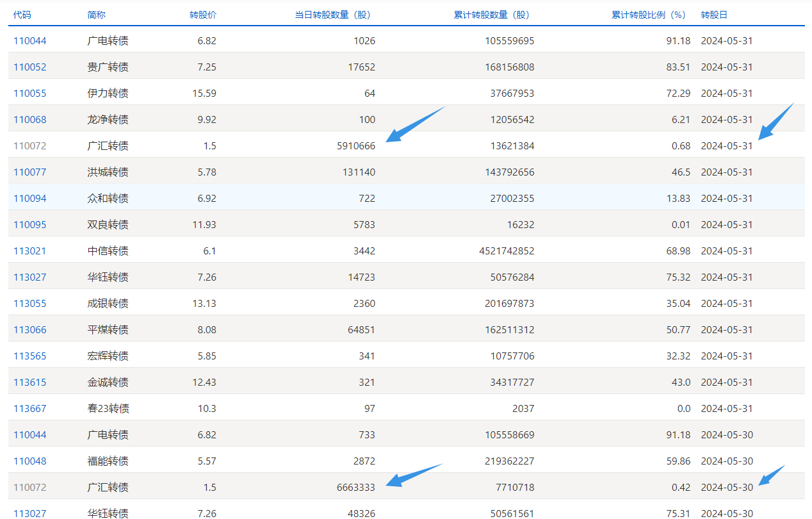The image size is (812, 519).
Task: Click cumulative quantity 13621384
Action: click(x=512, y=146)
